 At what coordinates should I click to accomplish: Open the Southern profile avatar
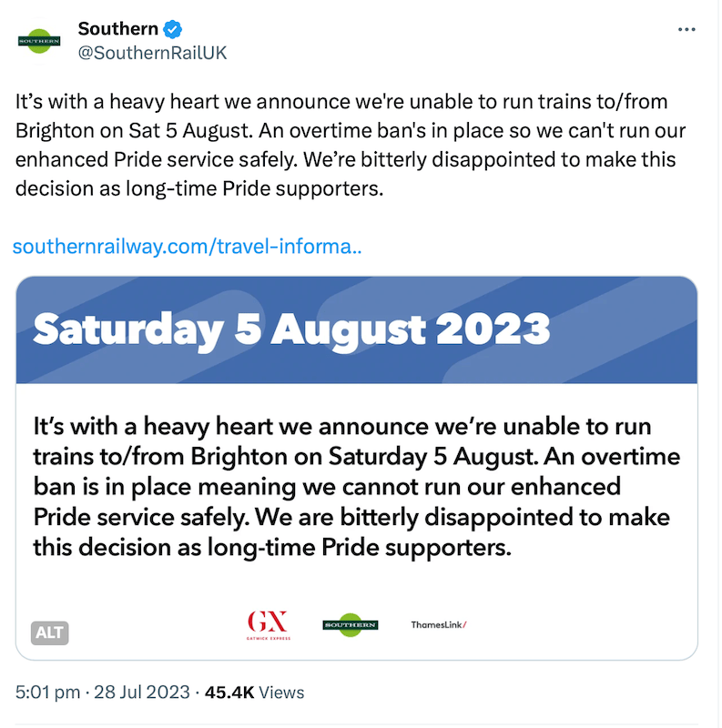click(39, 40)
